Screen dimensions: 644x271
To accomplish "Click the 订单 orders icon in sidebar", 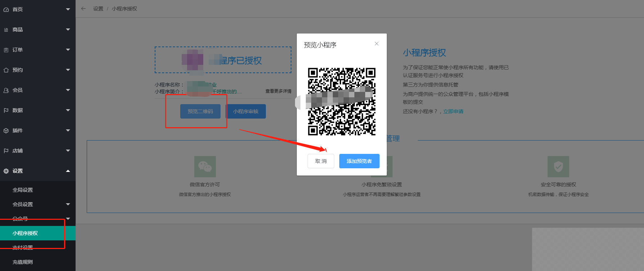I will pyautogui.click(x=6, y=50).
